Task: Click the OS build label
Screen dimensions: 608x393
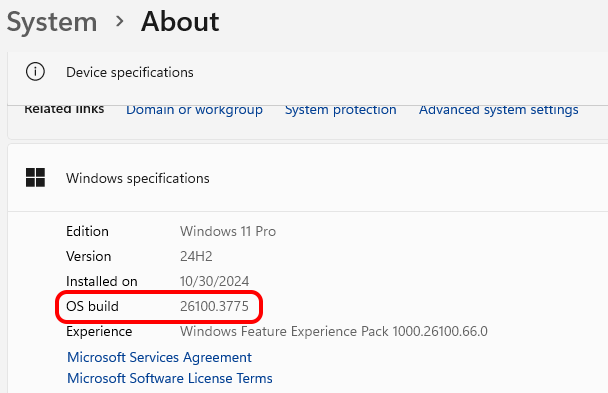Action: pos(92,306)
